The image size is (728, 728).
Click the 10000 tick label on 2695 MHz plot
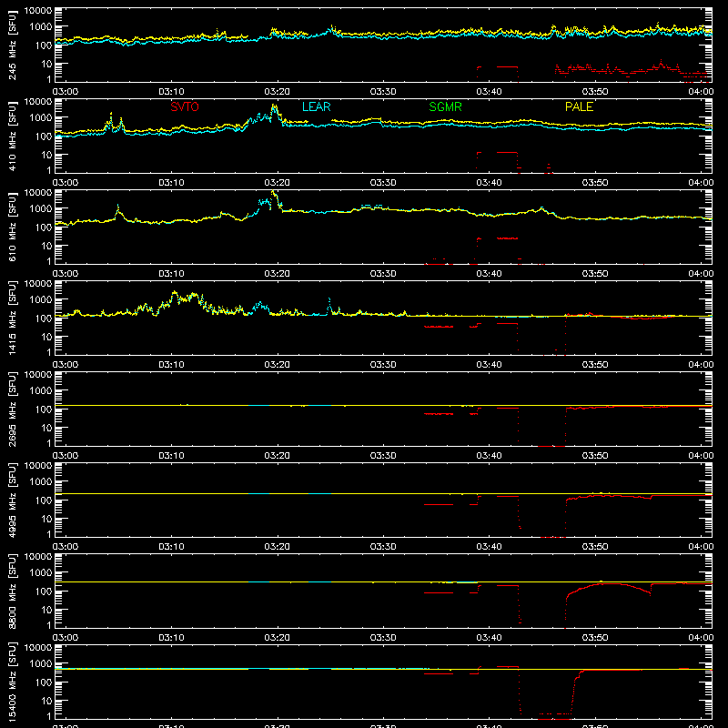pyautogui.click(x=38, y=375)
